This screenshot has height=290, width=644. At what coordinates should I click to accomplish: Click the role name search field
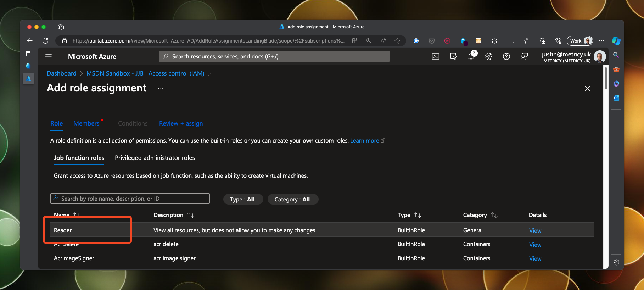pos(130,199)
